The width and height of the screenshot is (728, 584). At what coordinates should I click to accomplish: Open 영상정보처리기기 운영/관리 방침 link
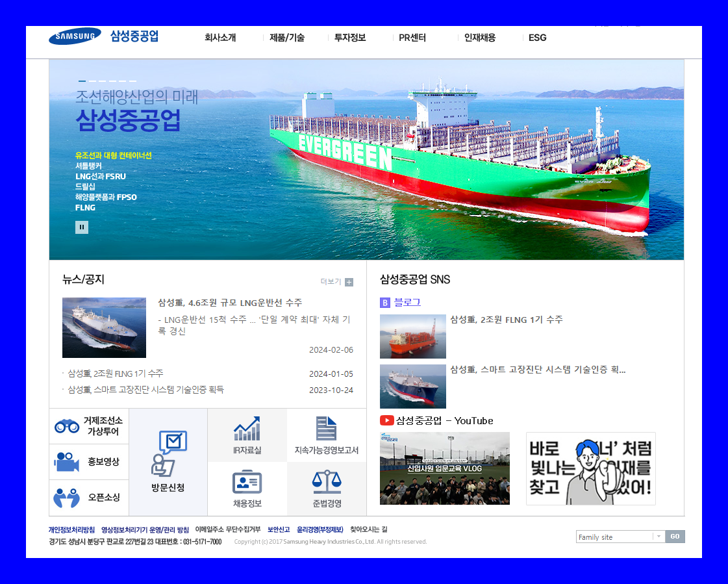[x=145, y=529]
